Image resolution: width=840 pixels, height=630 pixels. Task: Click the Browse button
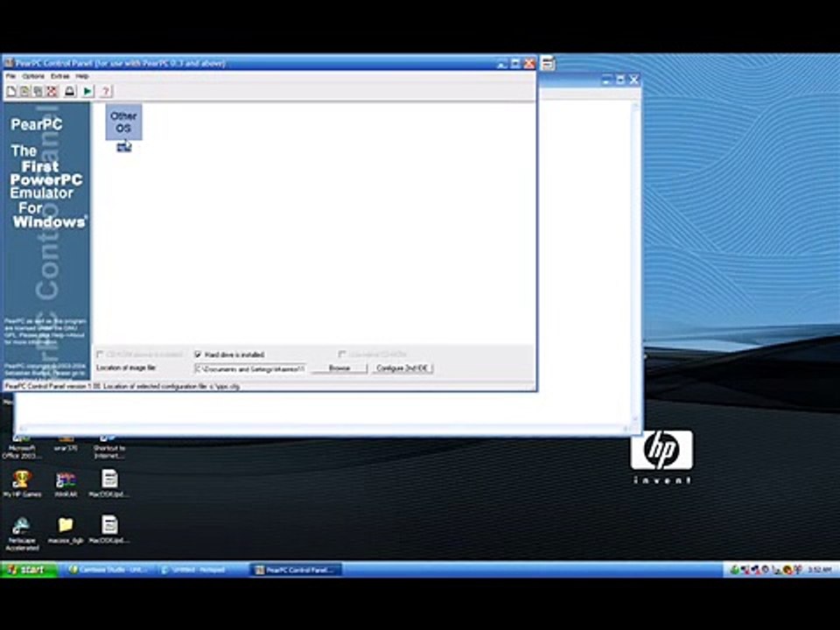tap(339, 368)
